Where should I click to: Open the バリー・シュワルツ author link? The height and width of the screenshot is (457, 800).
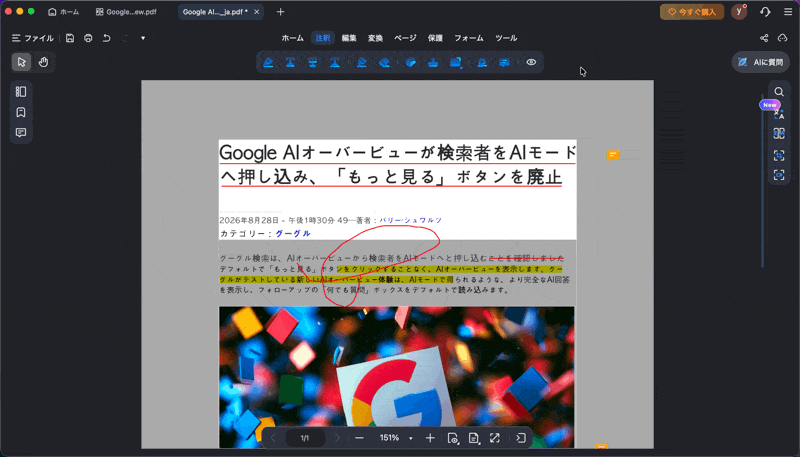(411, 220)
